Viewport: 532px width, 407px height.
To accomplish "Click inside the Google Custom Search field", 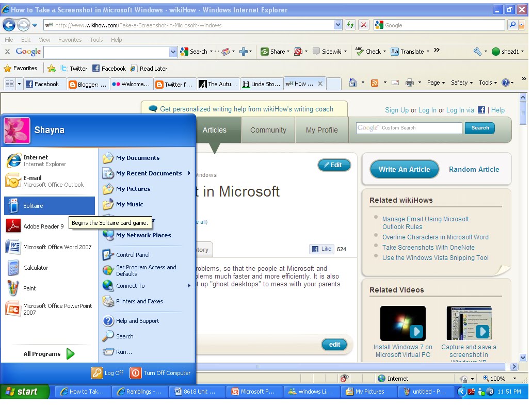I will click(x=409, y=128).
